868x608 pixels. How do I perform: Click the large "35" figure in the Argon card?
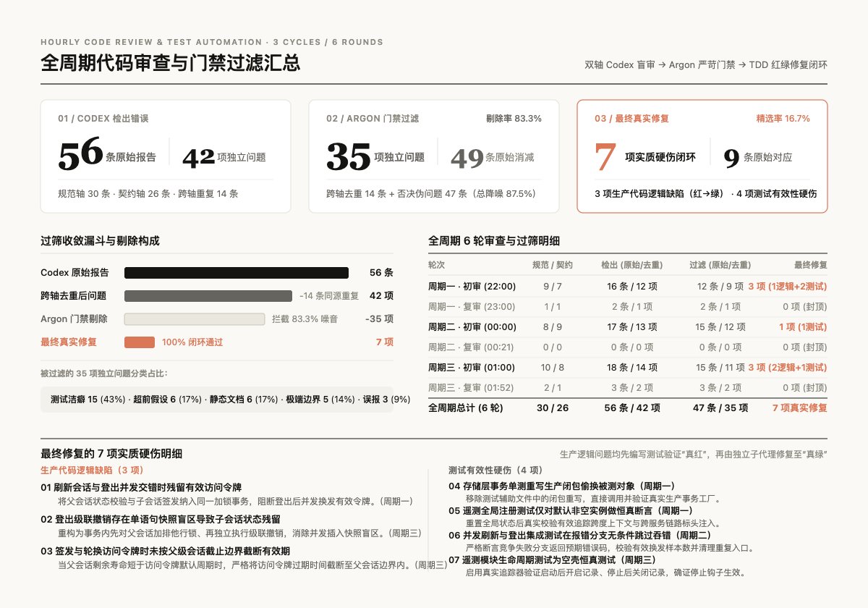click(349, 156)
